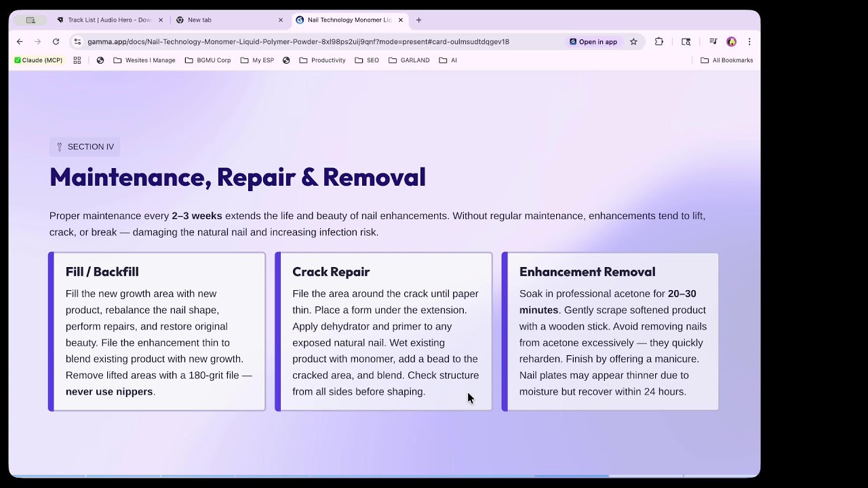Click the presentation progress bar at bottom

(x=384, y=476)
